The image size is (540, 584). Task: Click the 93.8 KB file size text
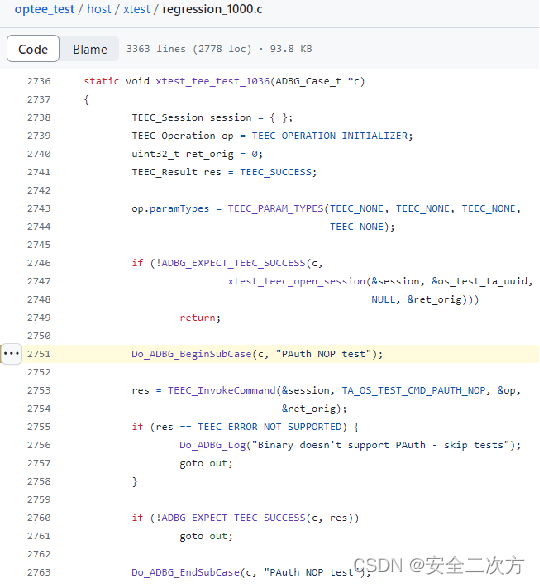tap(291, 49)
